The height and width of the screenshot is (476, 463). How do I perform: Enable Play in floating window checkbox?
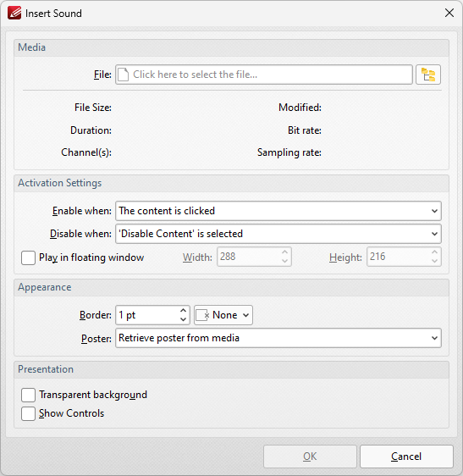pos(28,257)
